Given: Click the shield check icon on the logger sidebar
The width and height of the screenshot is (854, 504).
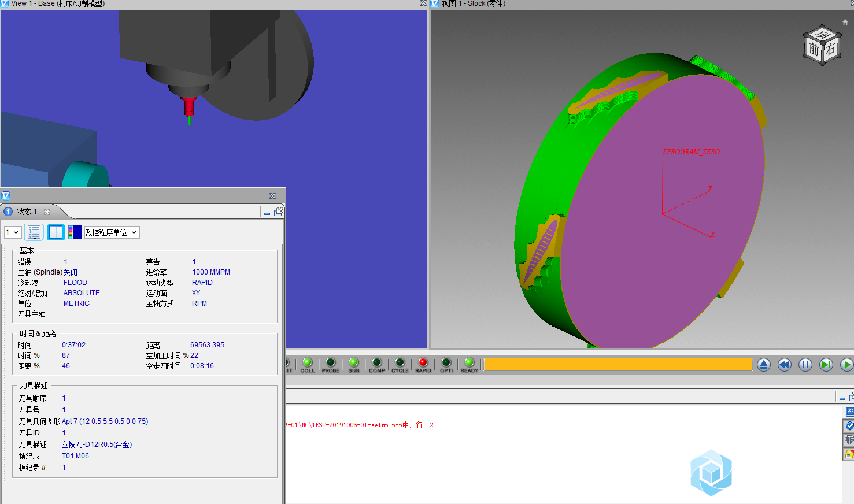Looking at the screenshot, I should pyautogui.click(x=849, y=425).
